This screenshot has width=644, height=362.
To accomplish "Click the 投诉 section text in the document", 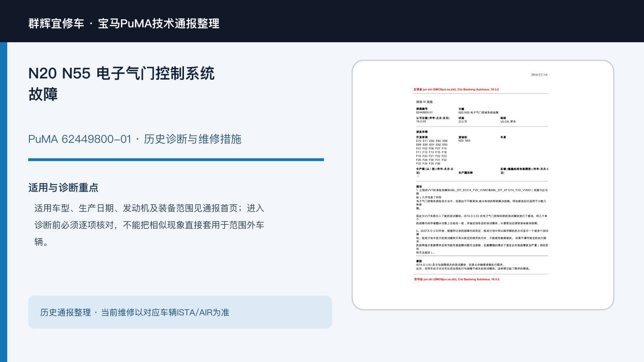I will click(482, 219).
